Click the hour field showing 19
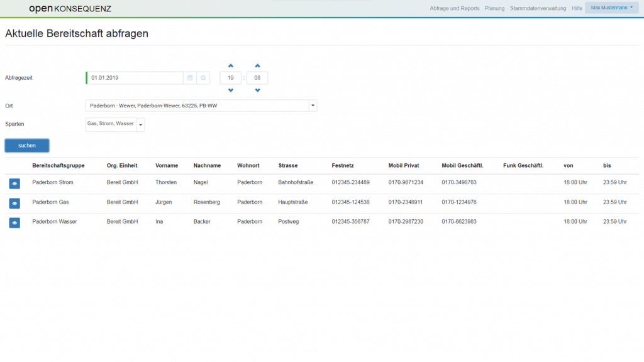 [x=230, y=78]
